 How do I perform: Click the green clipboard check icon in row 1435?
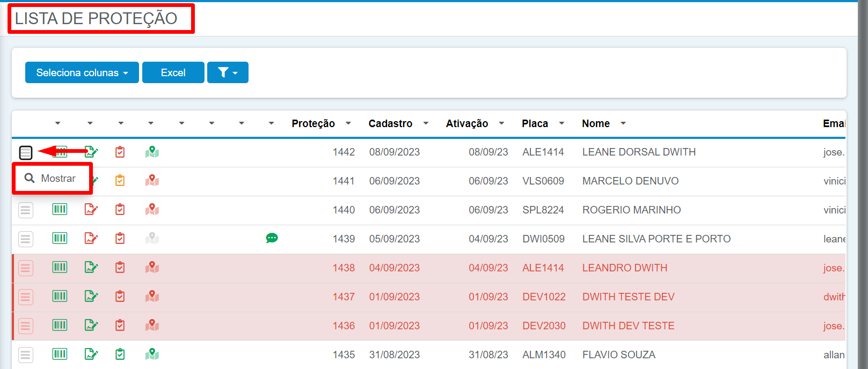click(x=120, y=354)
